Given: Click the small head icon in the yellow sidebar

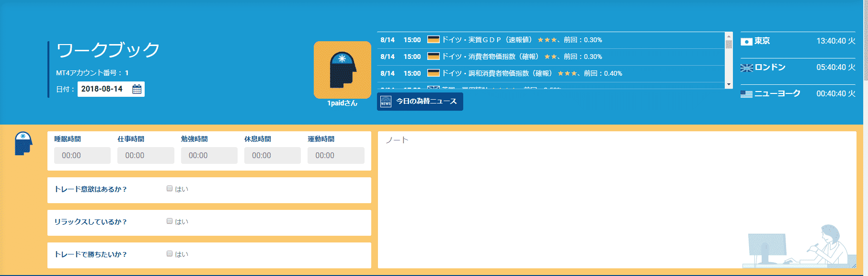Looking at the screenshot, I should (x=23, y=143).
